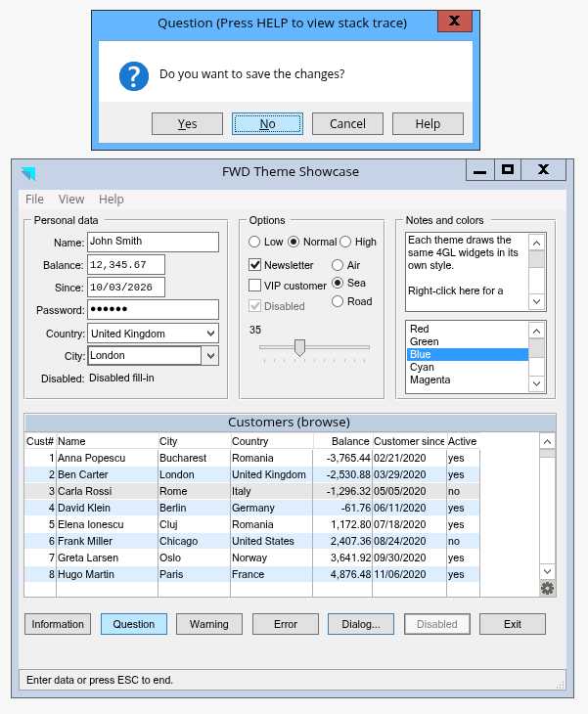588x714 pixels.
Task: Open the Country dropdown
Action: (x=210, y=334)
